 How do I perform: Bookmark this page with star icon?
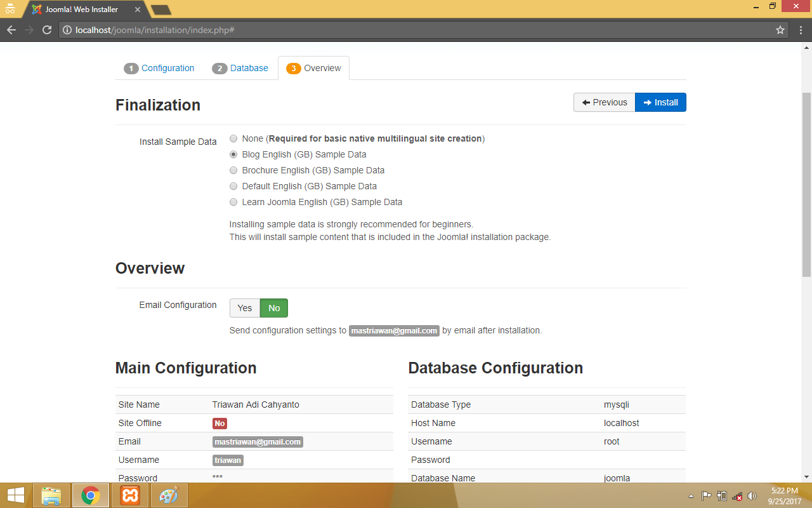click(780, 30)
